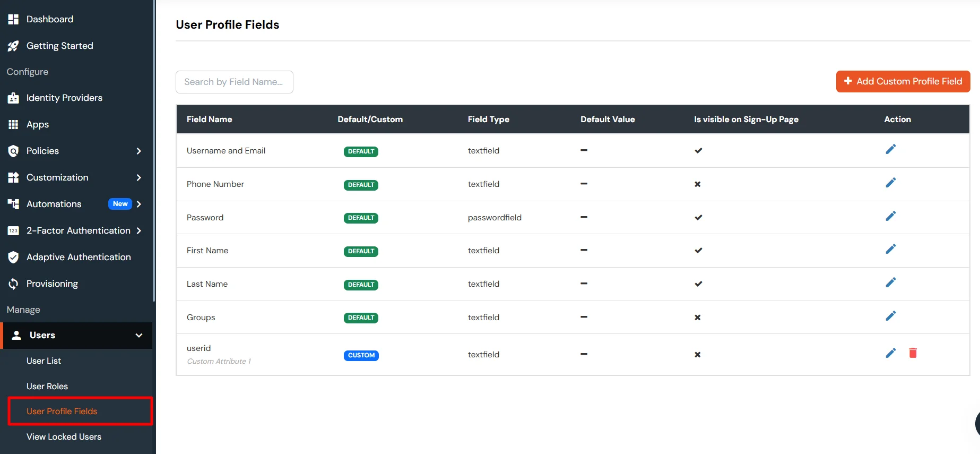Click the Custom Attribute 1 subtitle
Image resolution: width=980 pixels, height=454 pixels.
click(x=219, y=361)
